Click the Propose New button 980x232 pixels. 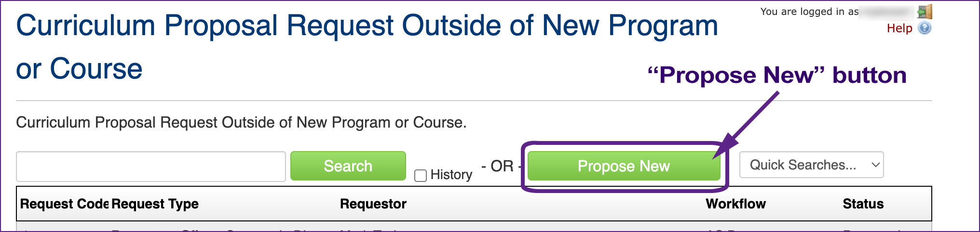[x=624, y=167]
